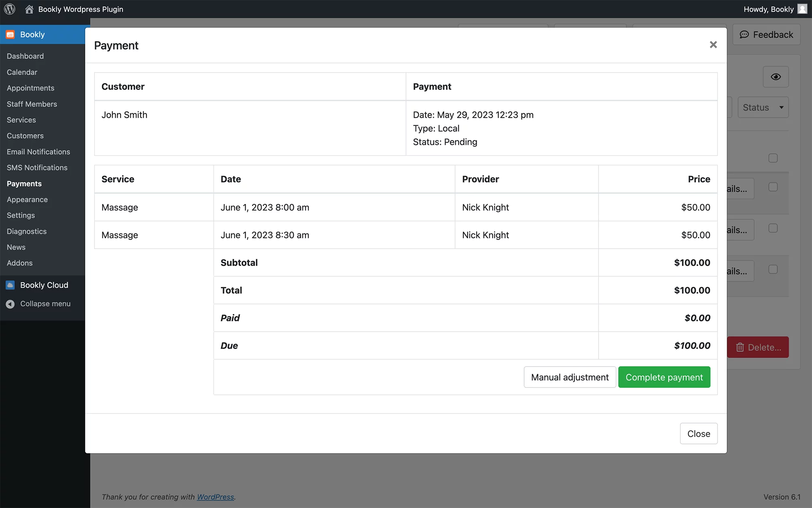Viewport: 812px width, 508px height.
Task: Check the second payment row checkbox
Action: coord(773,228)
